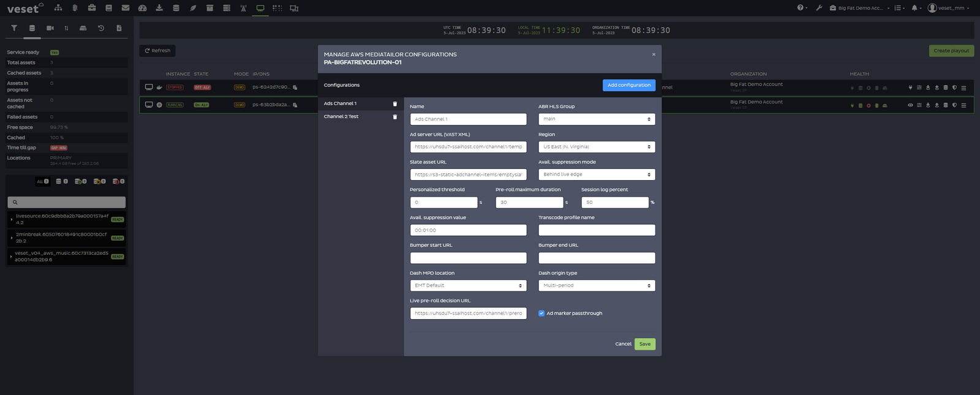
Task: Open Avail. suppression mode dropdown
Action: [597, 175]
